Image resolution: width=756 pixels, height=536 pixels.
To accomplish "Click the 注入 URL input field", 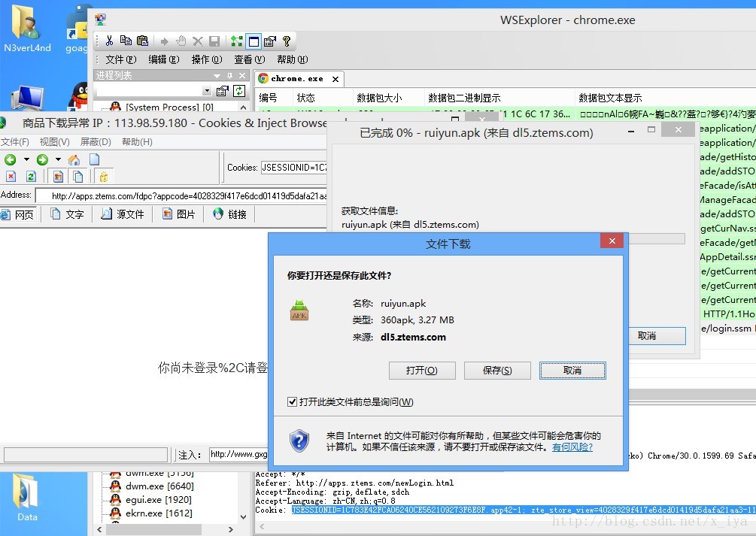I will [x=238, y=454].
